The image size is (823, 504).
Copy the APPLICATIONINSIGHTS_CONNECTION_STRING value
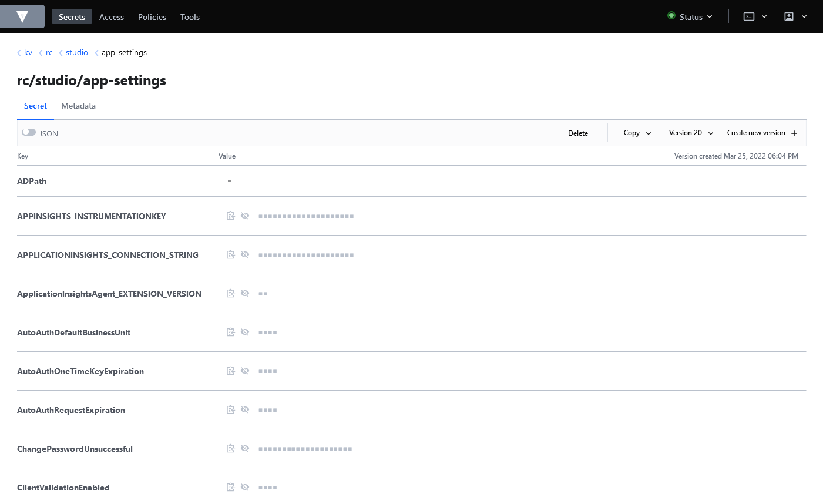point(230,255)
